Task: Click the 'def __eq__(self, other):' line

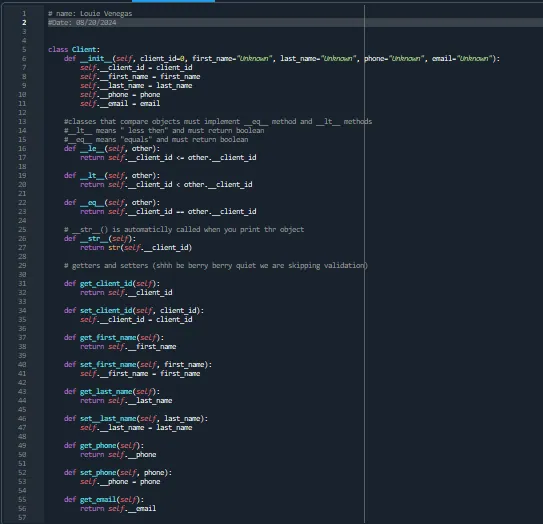Action: [112, 203]
